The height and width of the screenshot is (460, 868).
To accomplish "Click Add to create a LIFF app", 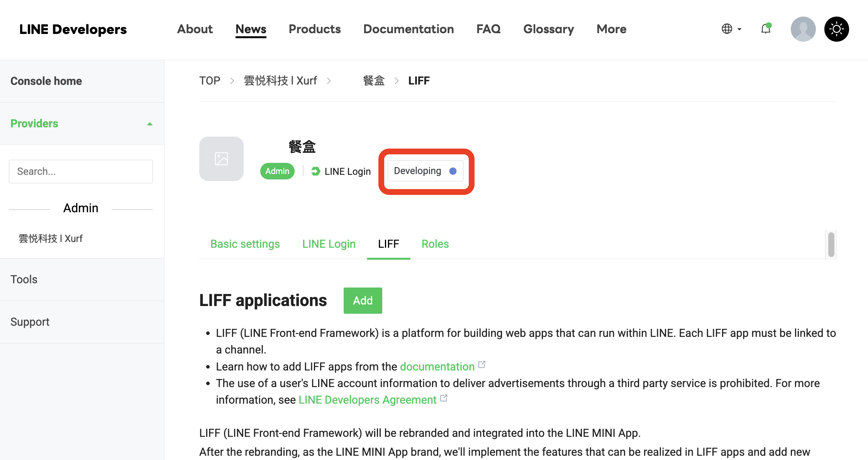I will (x=363, y=301).
